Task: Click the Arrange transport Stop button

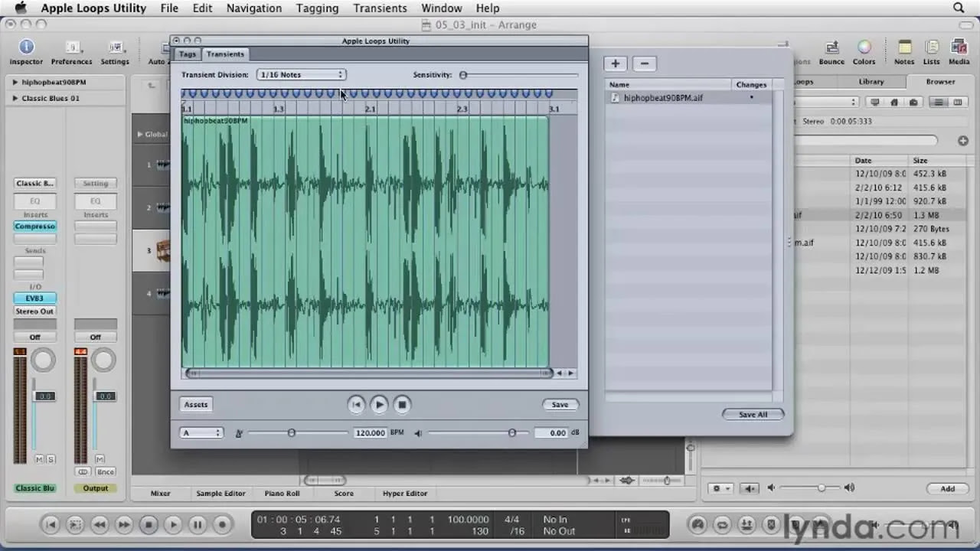Action: pos(149,524)
